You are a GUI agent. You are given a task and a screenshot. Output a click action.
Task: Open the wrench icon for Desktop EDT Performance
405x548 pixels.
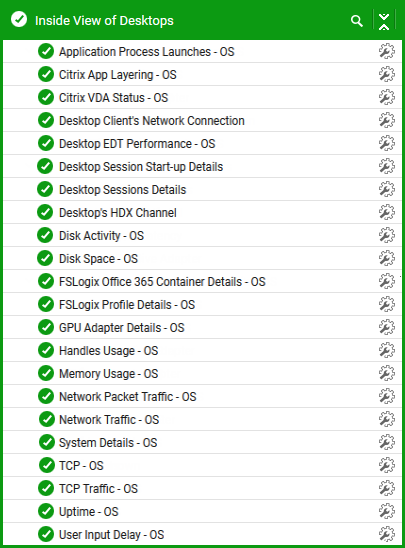[x=386, y=144]
